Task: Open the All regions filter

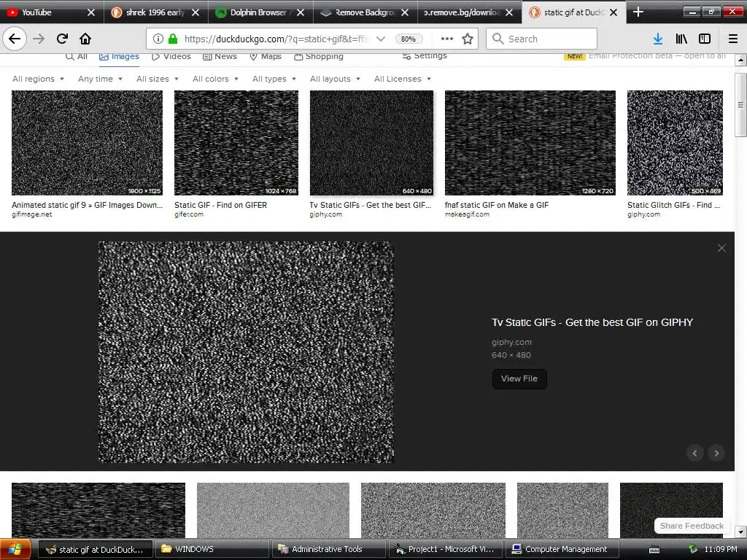Action: 38,79
